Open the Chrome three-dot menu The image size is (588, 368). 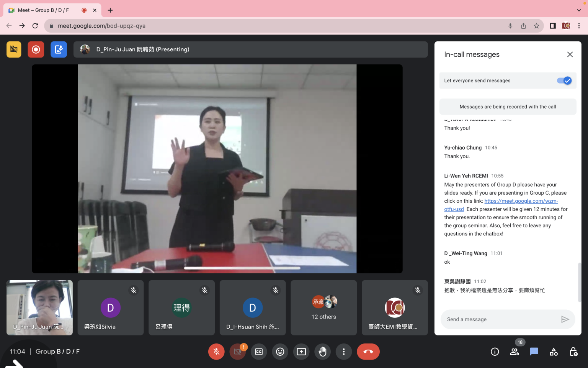coord(579,26)
